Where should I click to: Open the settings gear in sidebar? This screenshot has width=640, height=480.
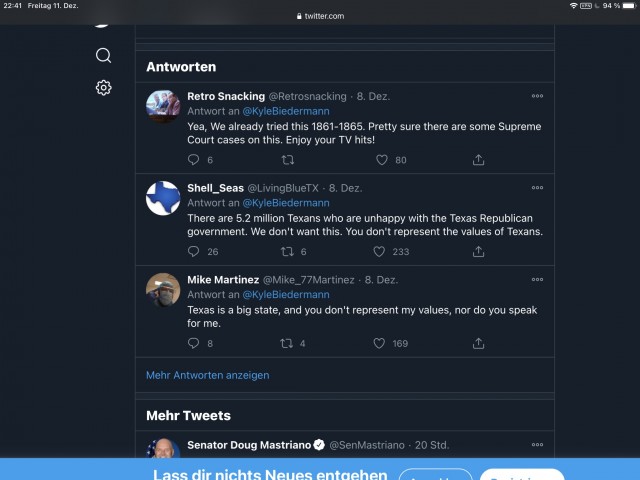[x=103, y=88]
